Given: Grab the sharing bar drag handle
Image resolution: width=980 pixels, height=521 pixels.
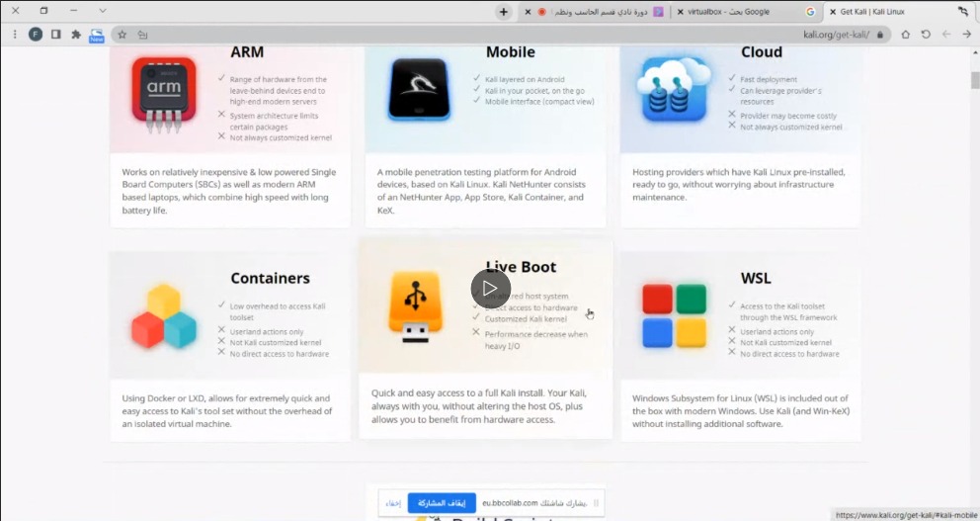Looking at the screenshot, I should (x=596, y=503).
